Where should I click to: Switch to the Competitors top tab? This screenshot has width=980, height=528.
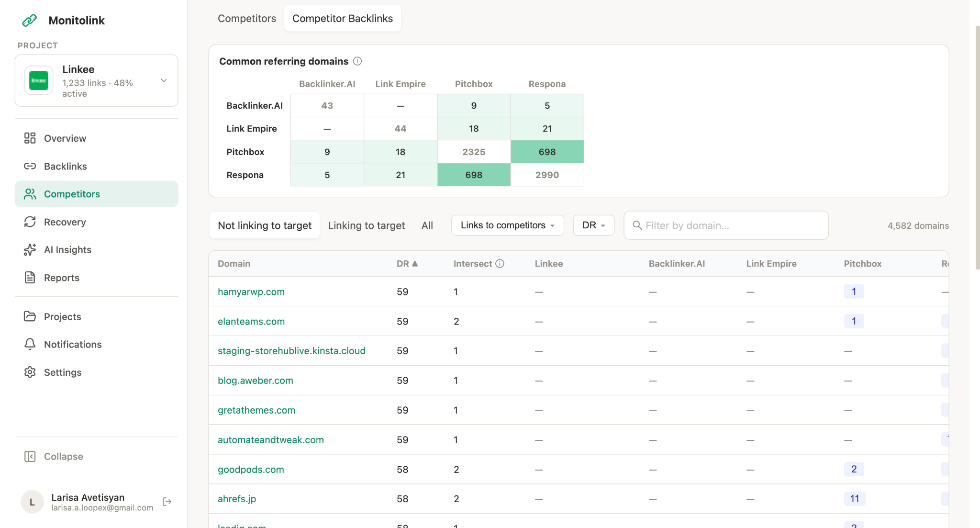coord(247,18)
